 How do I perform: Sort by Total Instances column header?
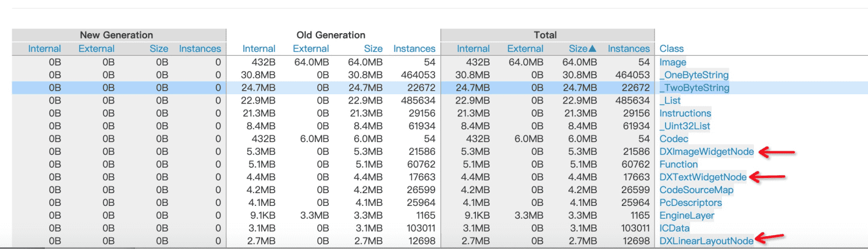[x=628, y=49]
